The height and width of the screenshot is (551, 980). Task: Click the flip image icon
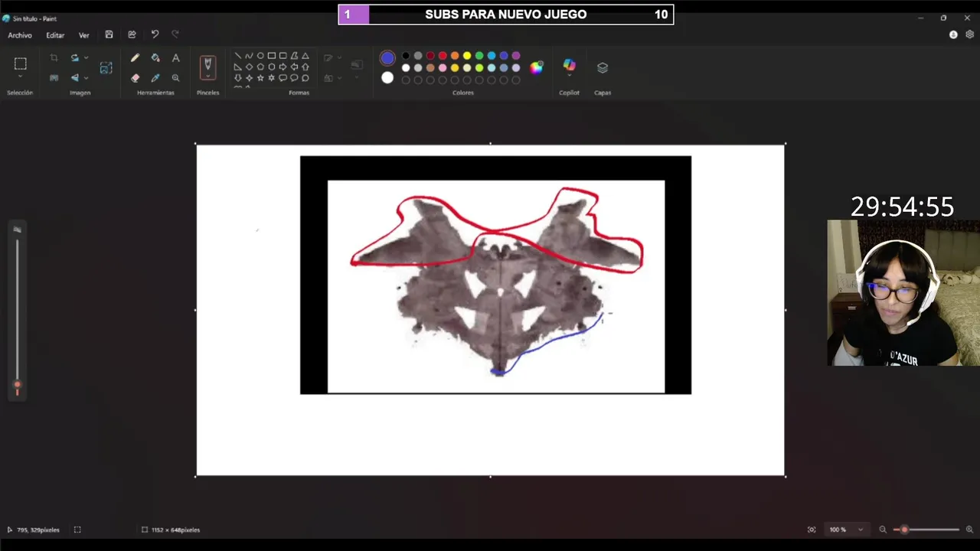pos(74,77)
